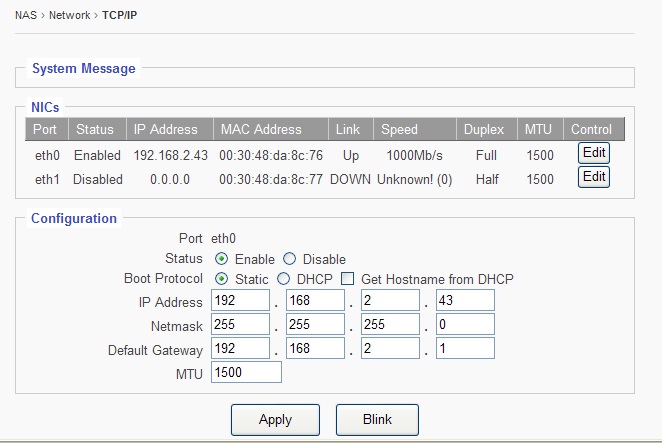Click Network in the breadcrumb path
The image size is (662, 443).
[x=70, y=15]
